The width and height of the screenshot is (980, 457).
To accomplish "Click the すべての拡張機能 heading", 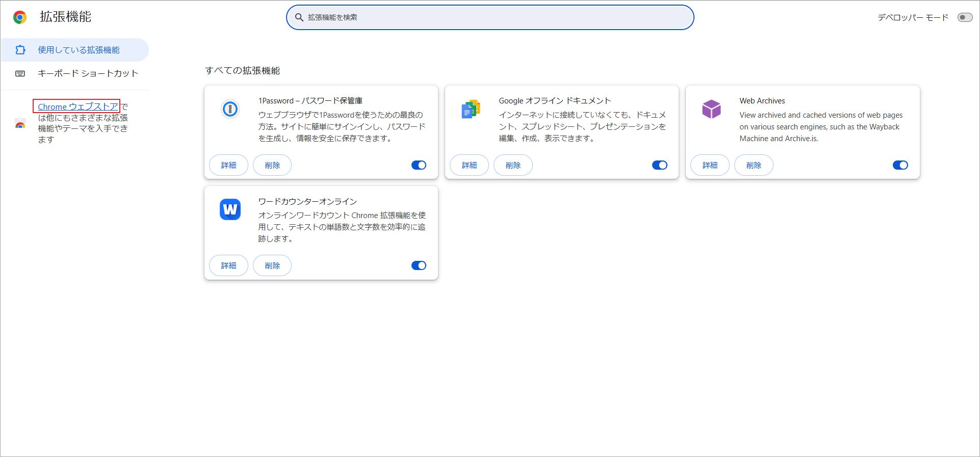I will pos(243,71).
